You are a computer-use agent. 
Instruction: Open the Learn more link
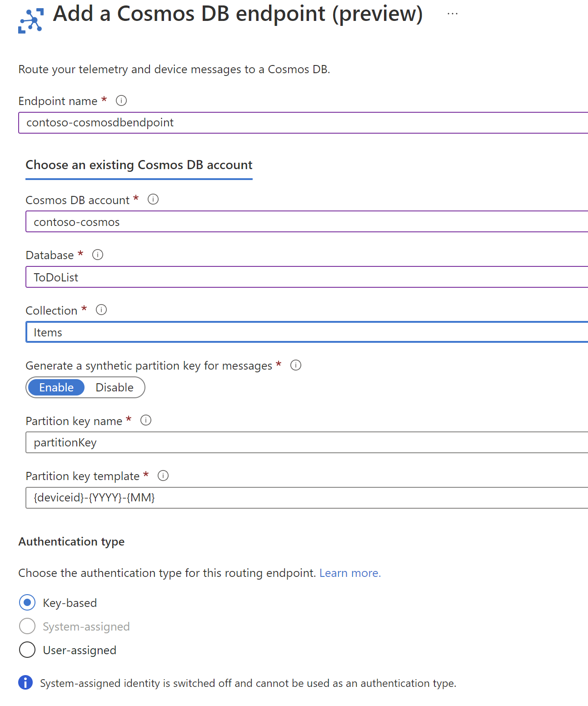pyautogui.click(x=350, y=573)
